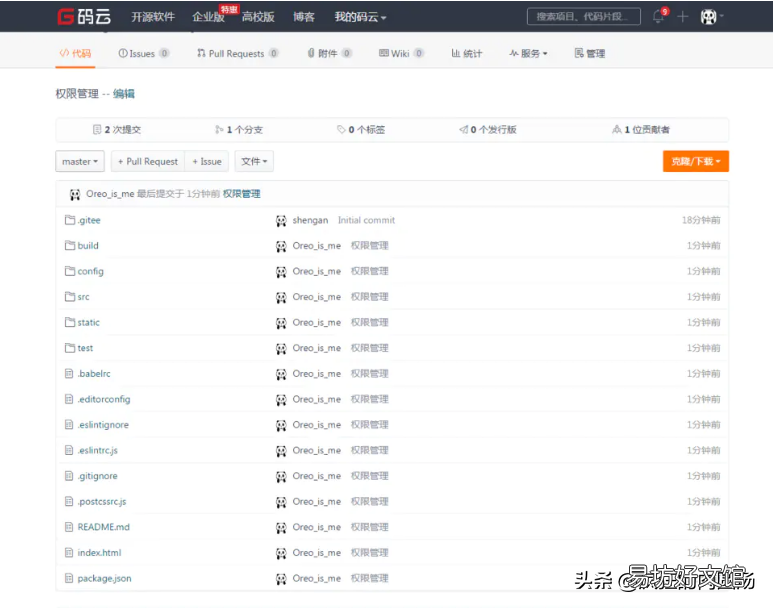Expand the 服务 dropdown tab
This screenshot has width=773, height=608.
coord(528,53)
